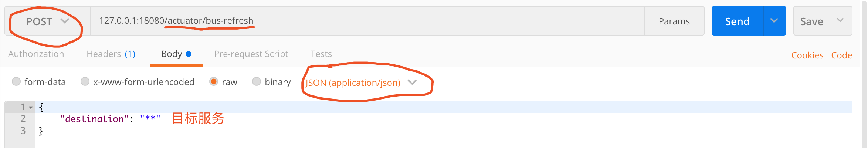Image resolution: width=868 pixels, height=148 pixels.
Task: Select the form-data radio option
Action: [16, 81]
